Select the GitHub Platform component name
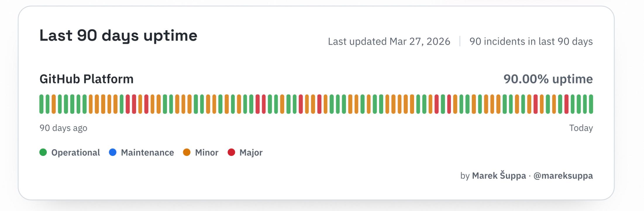644x211 pixels. coord(87,79)
